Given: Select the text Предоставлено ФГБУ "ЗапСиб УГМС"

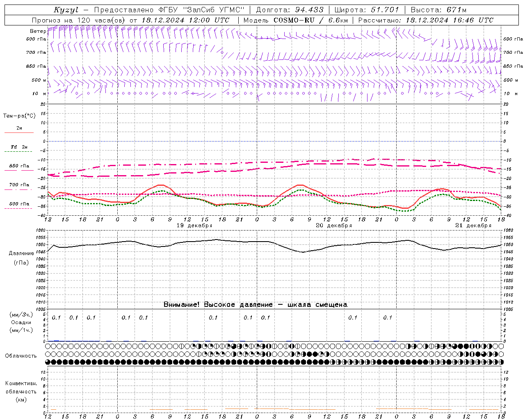Looking at the screenshot, I should (169, 10).
